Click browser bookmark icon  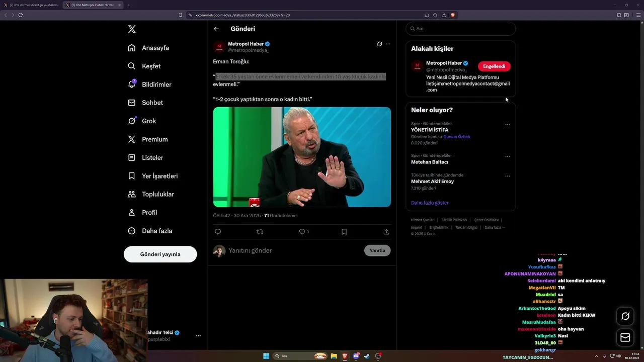pos(180,15)
